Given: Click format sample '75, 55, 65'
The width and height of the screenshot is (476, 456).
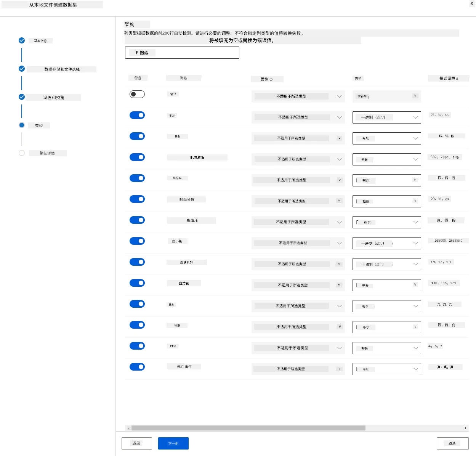Looking at the screenshot, I should [440, 115].
